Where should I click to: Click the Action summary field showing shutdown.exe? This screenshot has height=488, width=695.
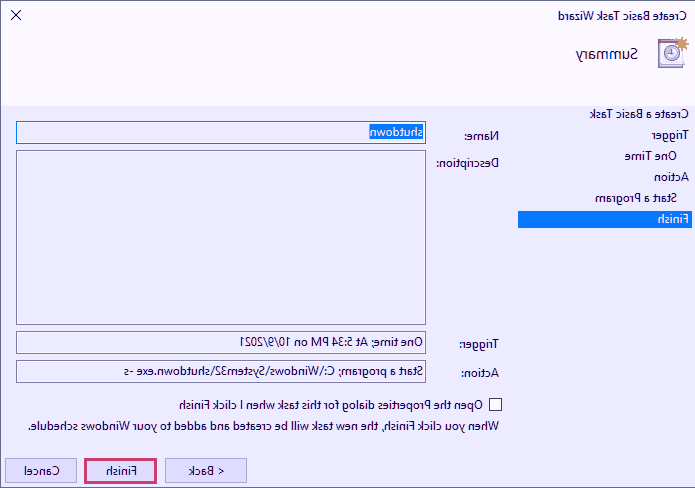[220, 372]
